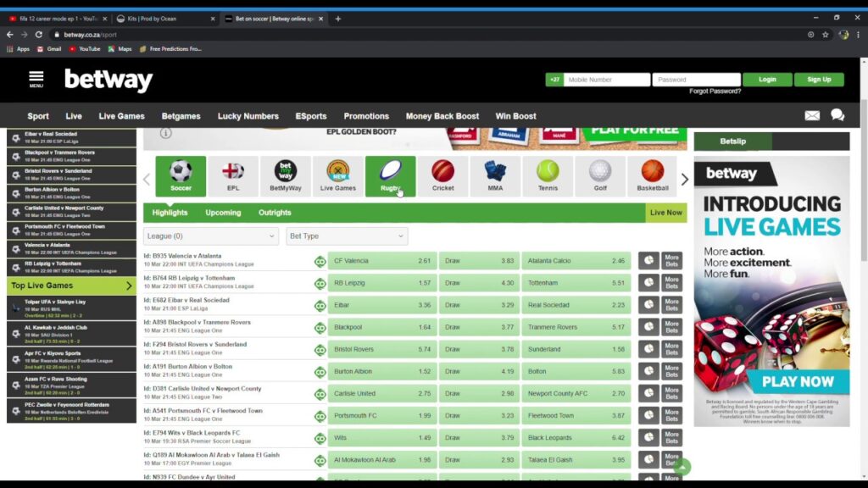The height and width of the screenshot is (488, 868).
Task: Click the green eye icon for Valencia row
Action: (x=320, y=261)
